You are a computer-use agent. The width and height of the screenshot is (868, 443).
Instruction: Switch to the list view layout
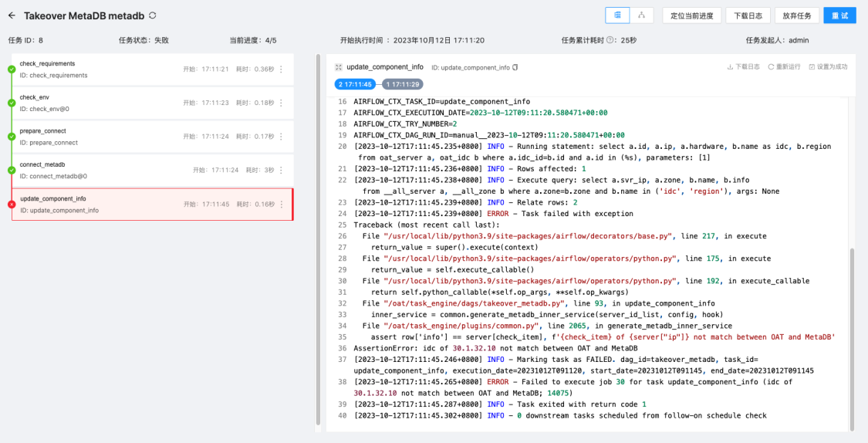point(618,15)
